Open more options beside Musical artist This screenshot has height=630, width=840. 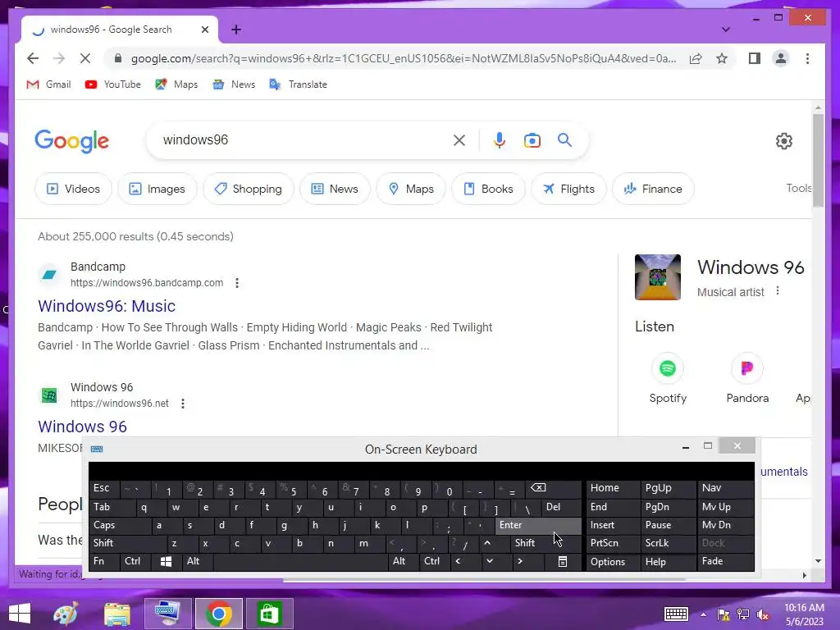pyautogui.click(x=778, y=291)
